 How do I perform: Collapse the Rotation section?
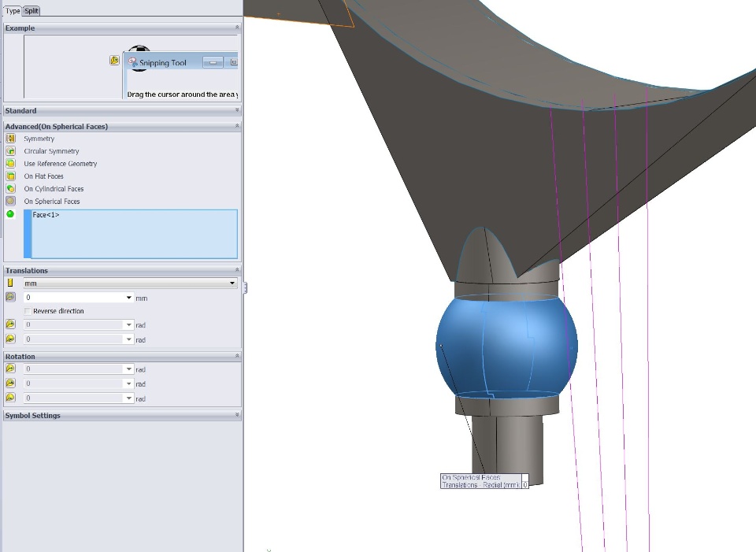point(237,356)
